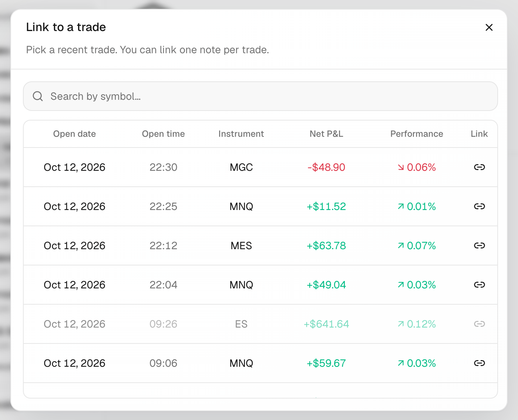Click the 0.12% performance value
Image resolution: width=518 pixels, height=420 pixels.
point(421,324)
